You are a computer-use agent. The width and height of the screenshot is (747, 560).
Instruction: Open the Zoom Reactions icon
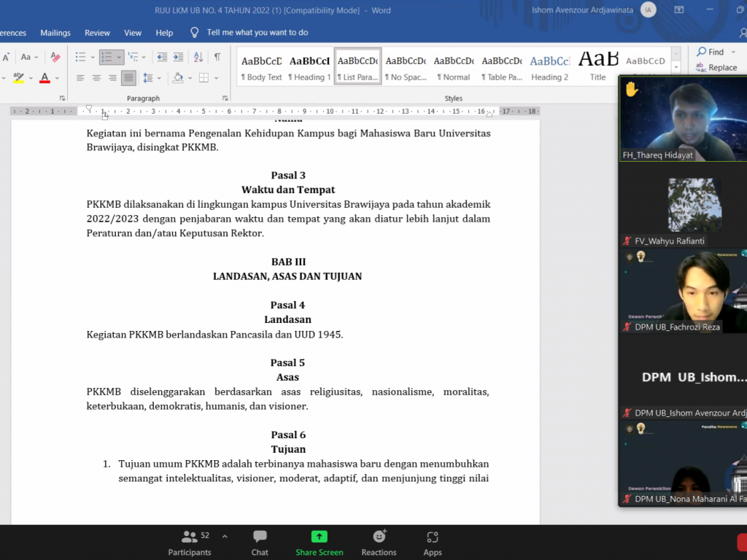(x=379, y=542)
